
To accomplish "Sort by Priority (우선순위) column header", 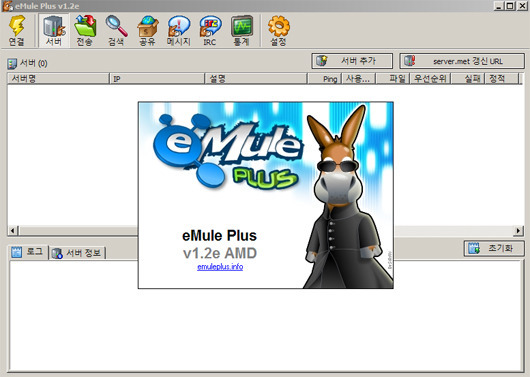I will (x=430, y=78).
